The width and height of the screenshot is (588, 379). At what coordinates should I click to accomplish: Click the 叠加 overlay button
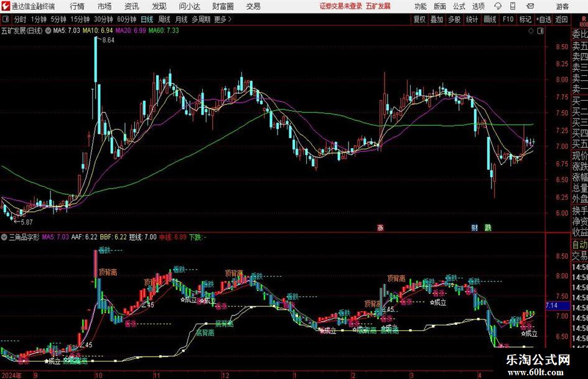437,19
